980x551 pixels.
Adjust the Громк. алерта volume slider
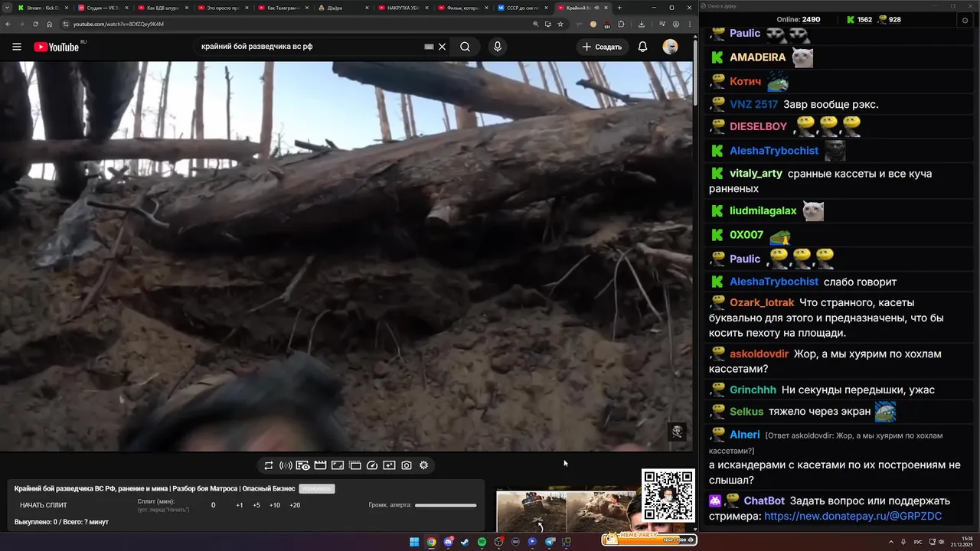[x=446, y=505]
